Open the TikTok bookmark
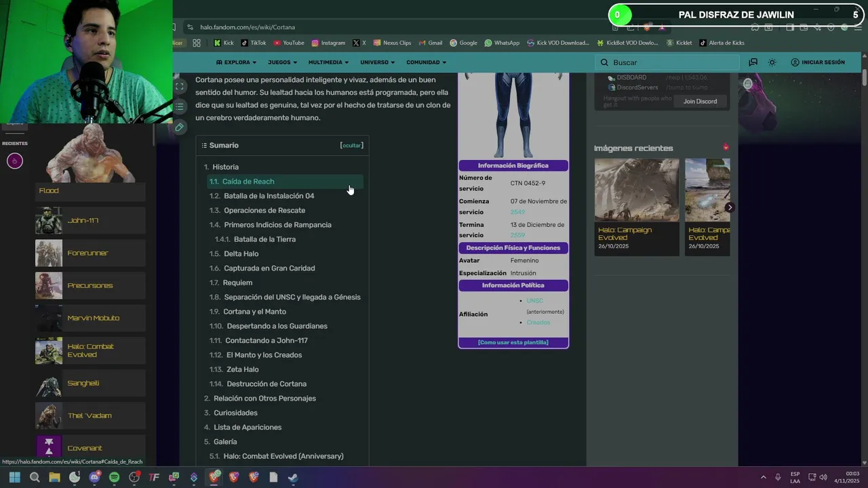 [x=253, y=43]
